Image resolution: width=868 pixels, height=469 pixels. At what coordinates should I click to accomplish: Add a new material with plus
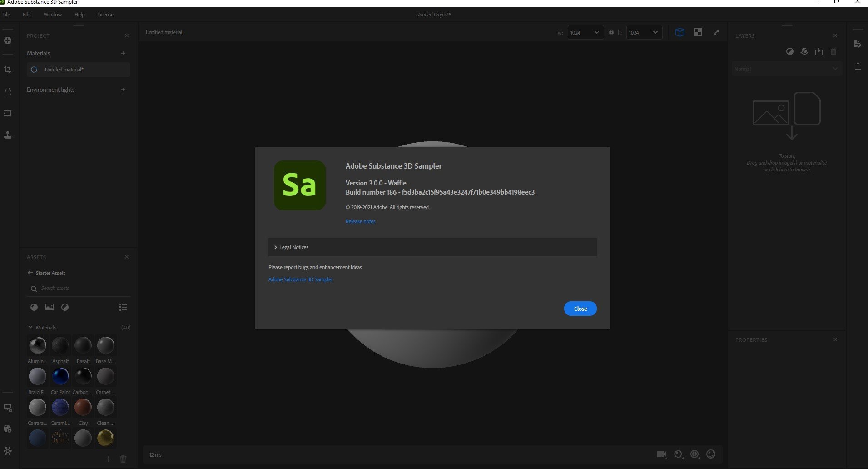[x=123, y=53]
